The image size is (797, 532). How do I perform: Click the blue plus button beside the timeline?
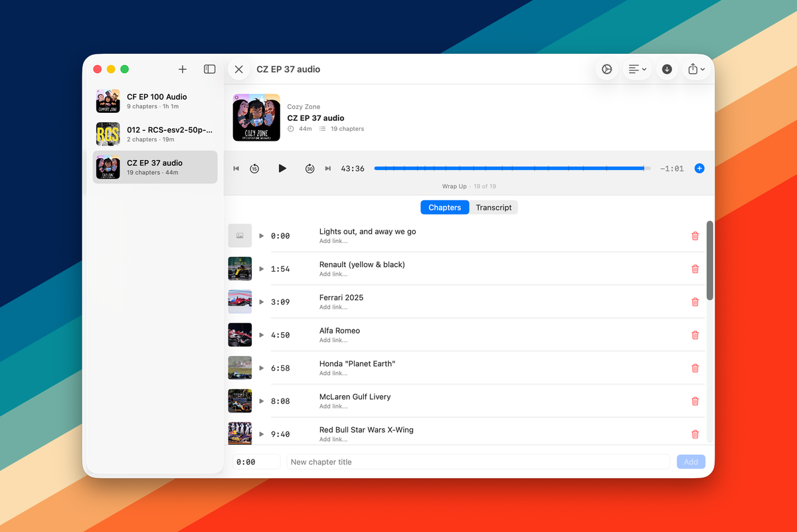(699, 169)
